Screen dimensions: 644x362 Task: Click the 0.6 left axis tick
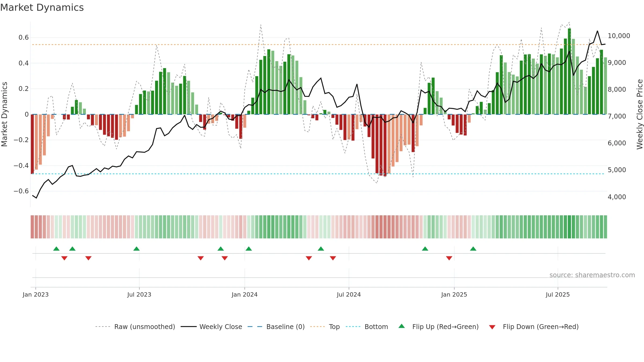[24, 38]
